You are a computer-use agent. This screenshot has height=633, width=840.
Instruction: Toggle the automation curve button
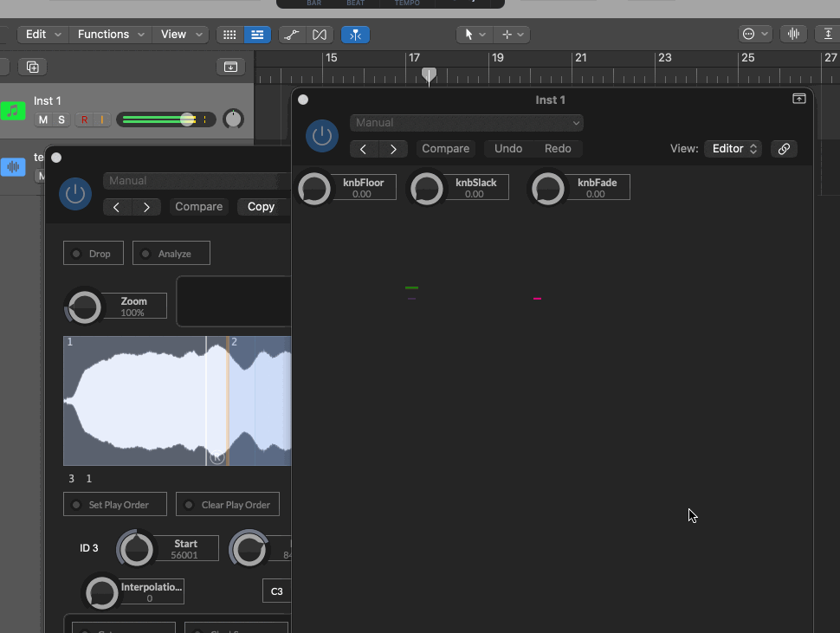pyautogui.click(x=292, y=35)
